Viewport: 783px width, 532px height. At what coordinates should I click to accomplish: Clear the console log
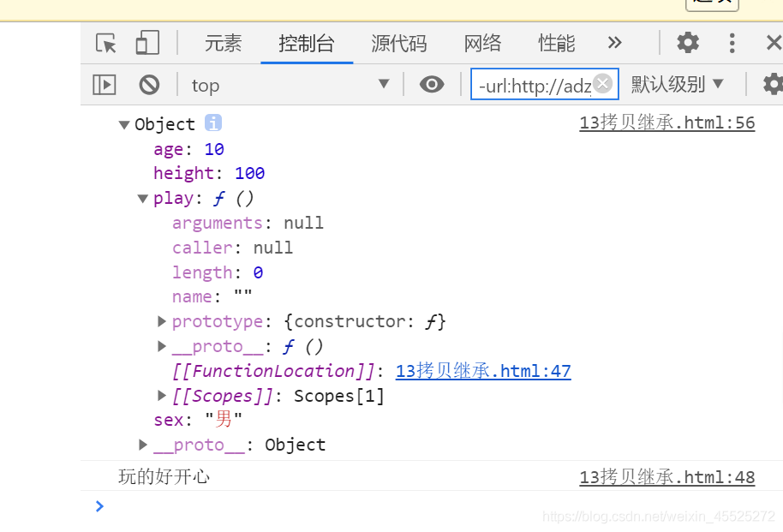(x=149, y=84)
